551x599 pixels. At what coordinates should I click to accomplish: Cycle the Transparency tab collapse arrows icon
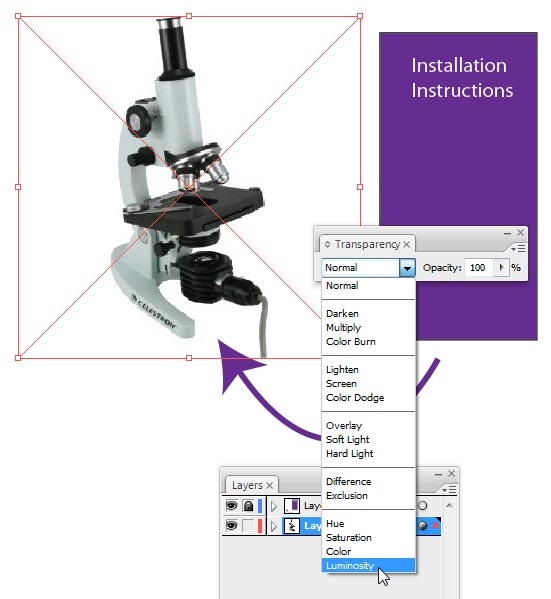click(x=327, y=244)
